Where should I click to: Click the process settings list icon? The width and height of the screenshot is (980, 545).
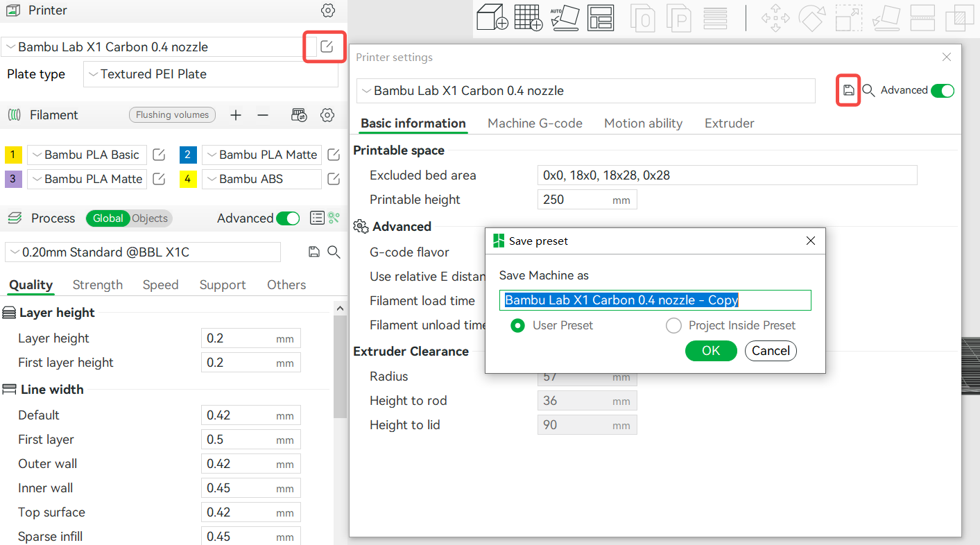pos(317,218)
